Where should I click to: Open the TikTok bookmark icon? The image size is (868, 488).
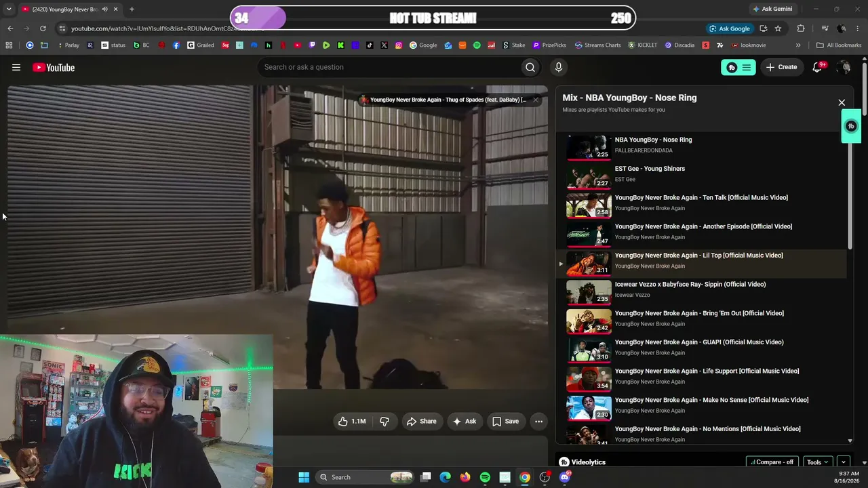click(x=370, y=45)
